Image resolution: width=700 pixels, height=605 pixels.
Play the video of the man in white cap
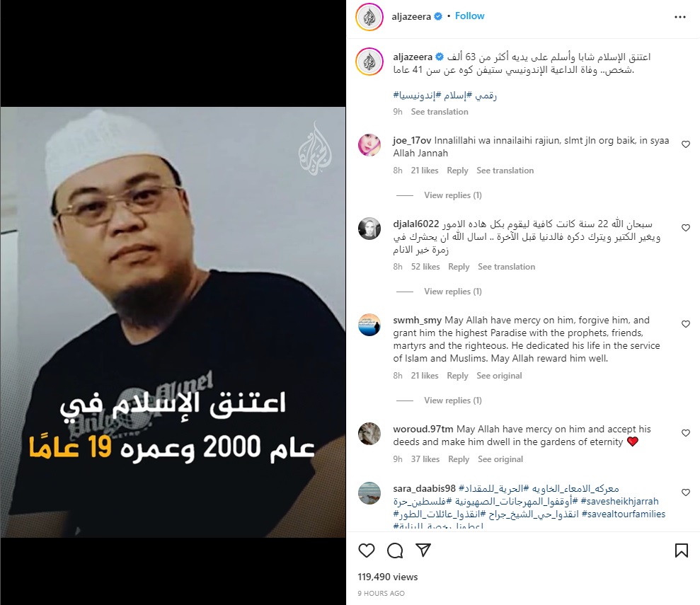pos(173,322)
